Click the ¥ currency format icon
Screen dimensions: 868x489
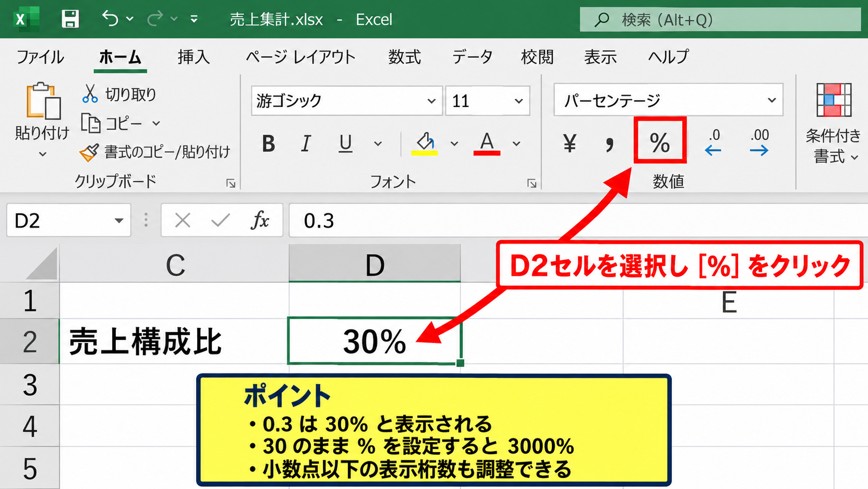[x=569, y=143]
